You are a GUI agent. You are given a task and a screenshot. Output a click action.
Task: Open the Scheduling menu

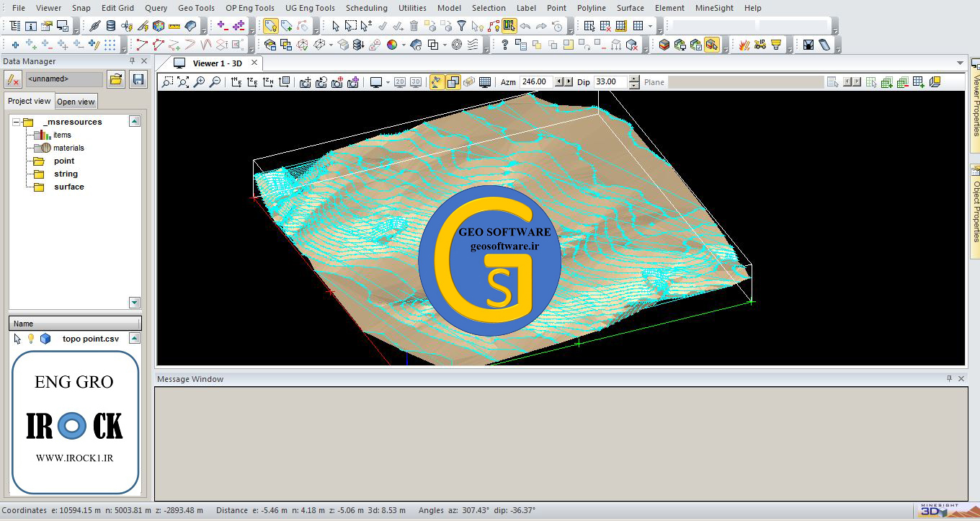tap(367, 8)
